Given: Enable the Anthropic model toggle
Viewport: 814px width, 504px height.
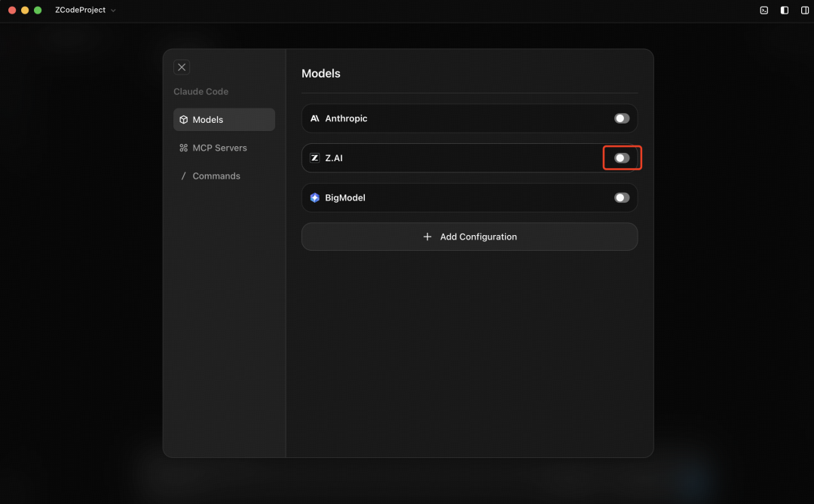Looking at the screenshot, I should click(621, 118).
